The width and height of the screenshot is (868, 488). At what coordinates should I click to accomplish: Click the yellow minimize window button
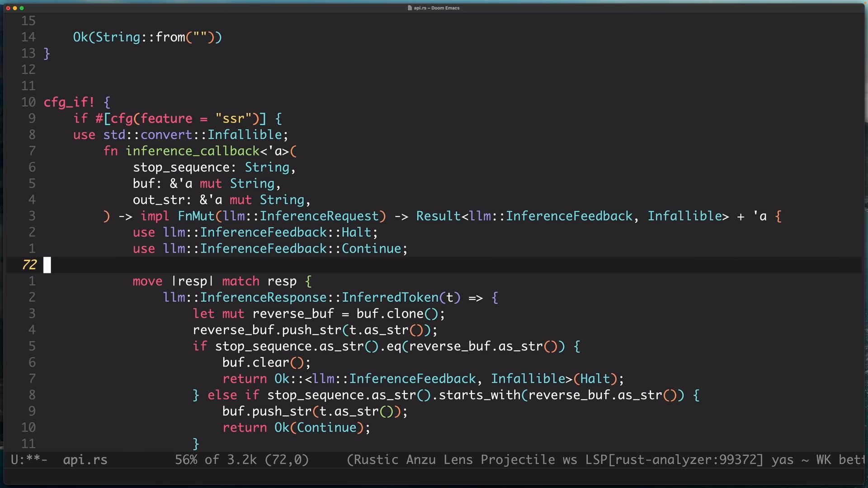(x=15, y=8)
